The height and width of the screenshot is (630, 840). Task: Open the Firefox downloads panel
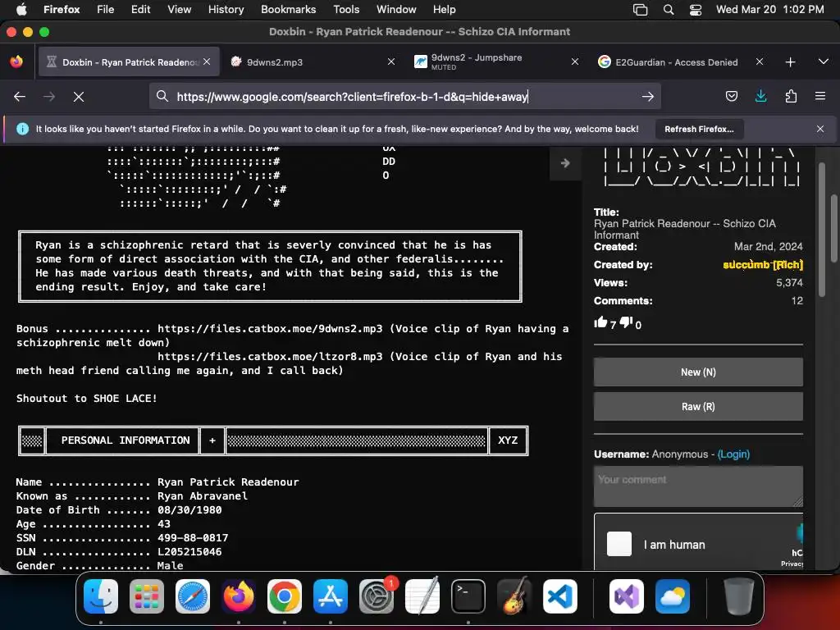760,97
